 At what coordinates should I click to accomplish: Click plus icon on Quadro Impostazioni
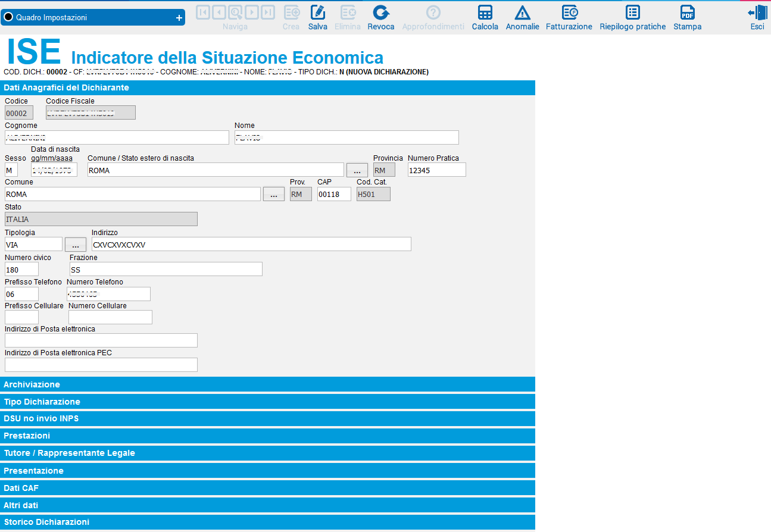[179, 18]
